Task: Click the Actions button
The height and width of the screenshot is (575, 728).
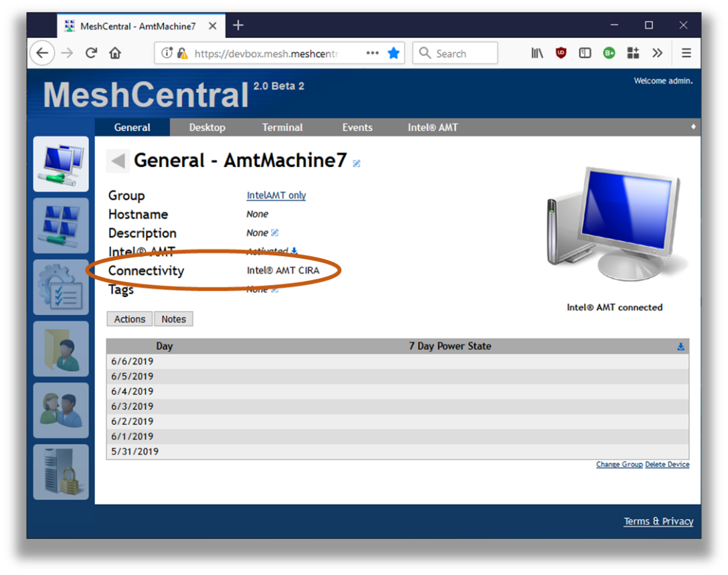Action: click(x=129, y=319)
